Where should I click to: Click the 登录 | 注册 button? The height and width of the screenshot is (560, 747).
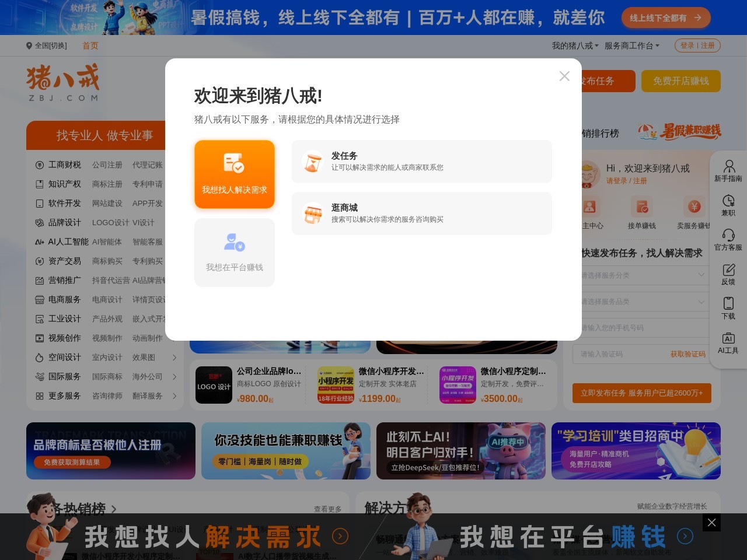tap(697, 45)
